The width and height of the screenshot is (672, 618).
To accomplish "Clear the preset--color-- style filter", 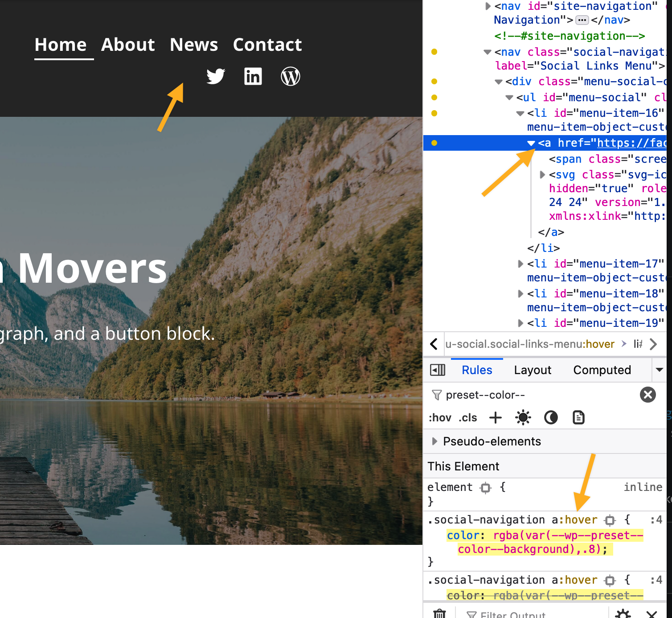I will click(647, 395).
